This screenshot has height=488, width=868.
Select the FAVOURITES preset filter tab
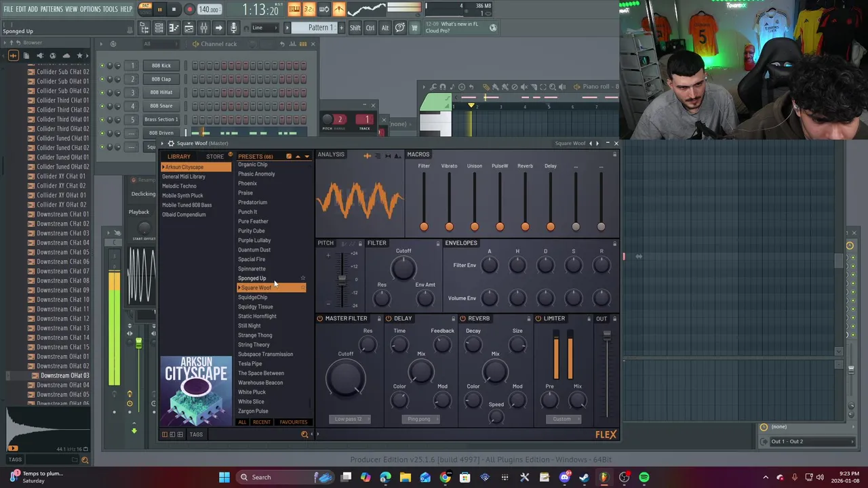click(294, 422)
